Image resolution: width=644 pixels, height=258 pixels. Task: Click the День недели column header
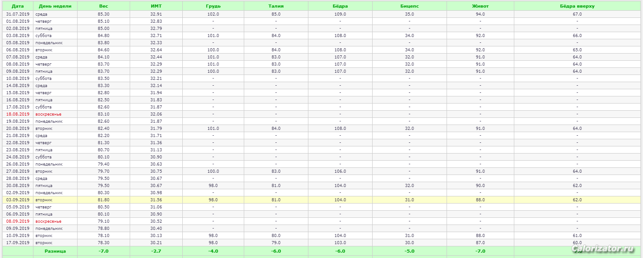click(x=55, y=6)
